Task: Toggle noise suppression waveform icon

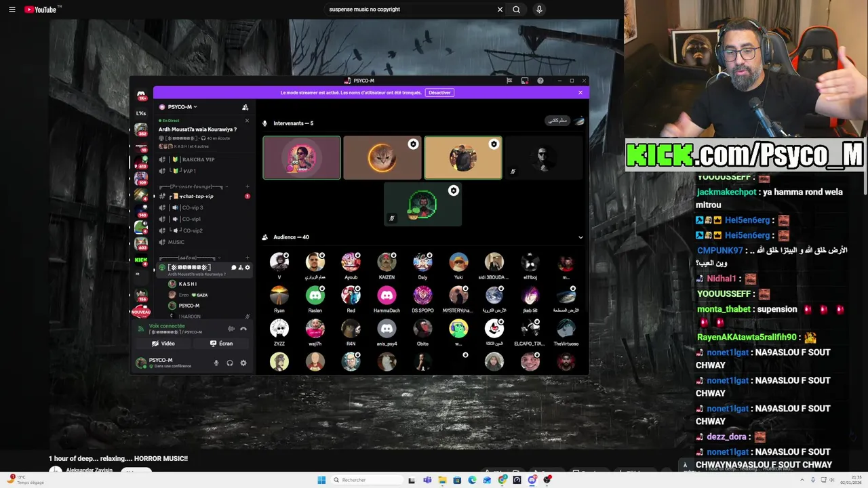Action: point(231,329)
